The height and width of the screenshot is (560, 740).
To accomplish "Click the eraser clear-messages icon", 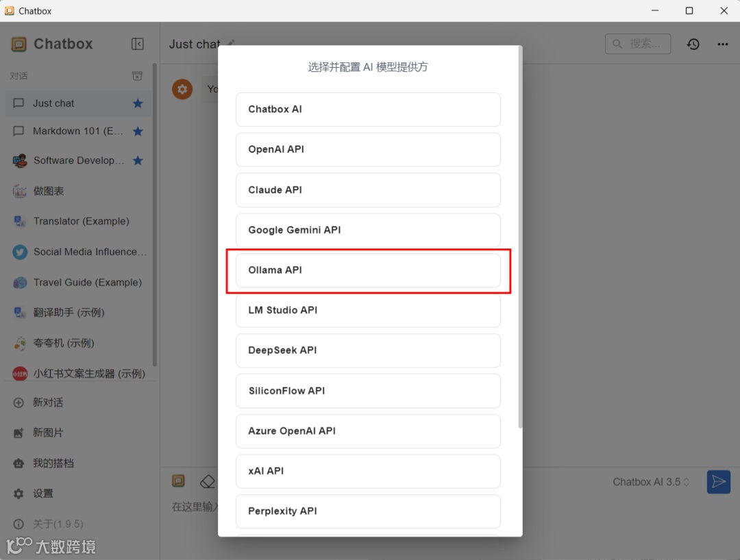I will [207, 481].
